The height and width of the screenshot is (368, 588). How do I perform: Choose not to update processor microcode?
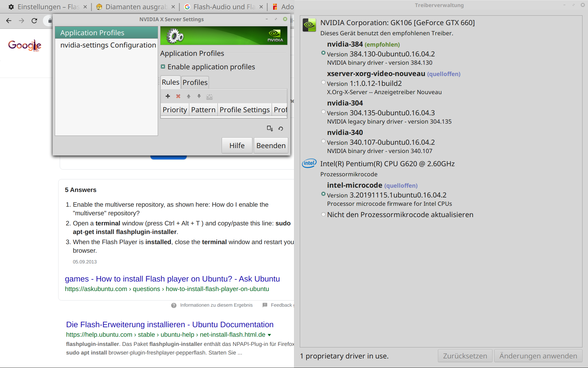(323, 215)
